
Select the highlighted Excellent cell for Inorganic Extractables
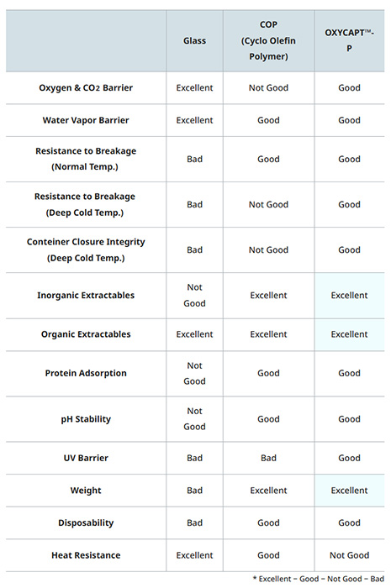pos(349,296)
